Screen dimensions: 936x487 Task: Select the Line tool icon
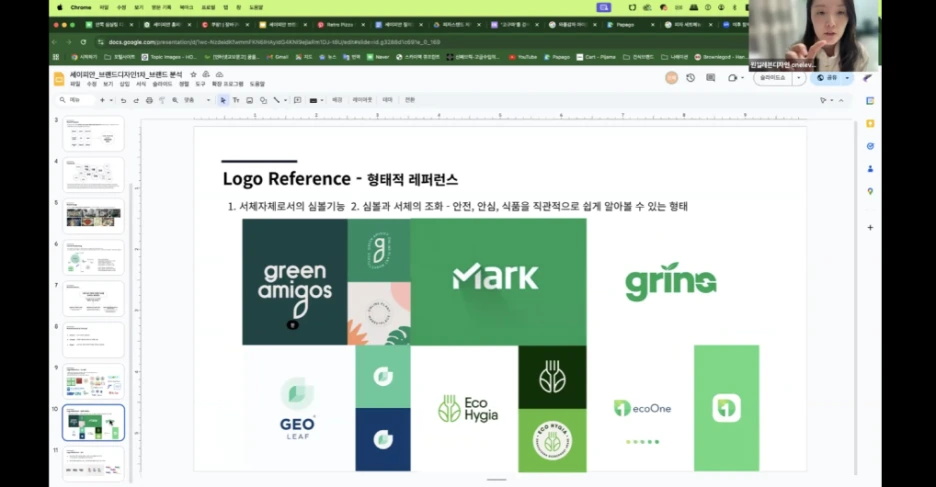[x=276, y=100]
